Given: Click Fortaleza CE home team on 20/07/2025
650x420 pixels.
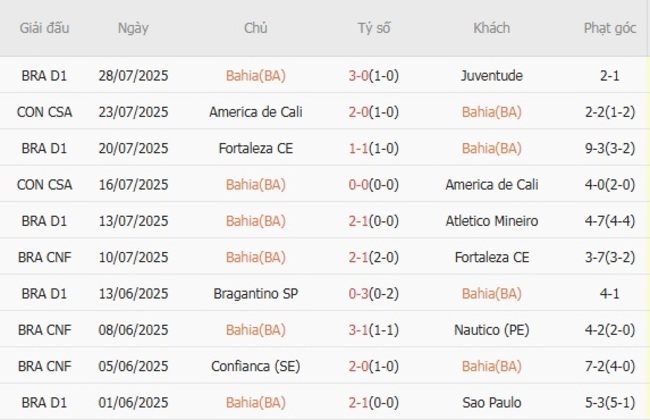Looking at the screenshot, I should pos(255,148).
